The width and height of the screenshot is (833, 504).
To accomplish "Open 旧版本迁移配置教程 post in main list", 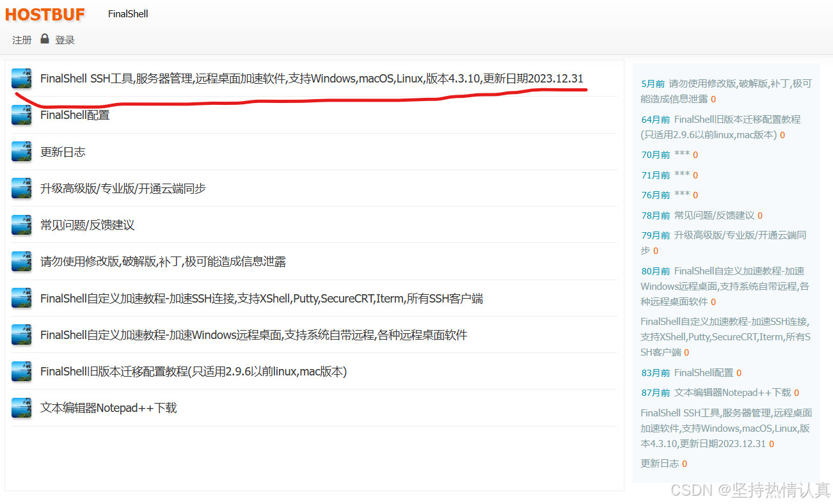I will point(193,372).
